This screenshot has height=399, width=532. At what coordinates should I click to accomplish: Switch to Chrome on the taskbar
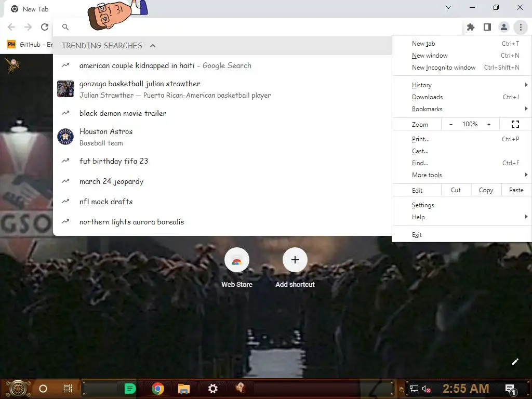coord(158,389)
